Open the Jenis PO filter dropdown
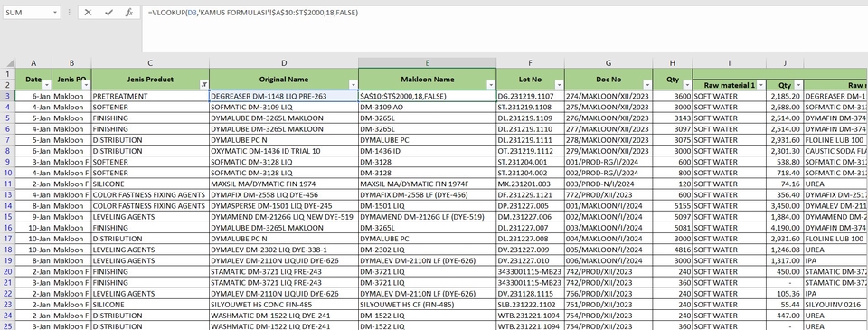The width and height of the screenshot is (868, 330). pyautogui.click(x=86, y=85)
